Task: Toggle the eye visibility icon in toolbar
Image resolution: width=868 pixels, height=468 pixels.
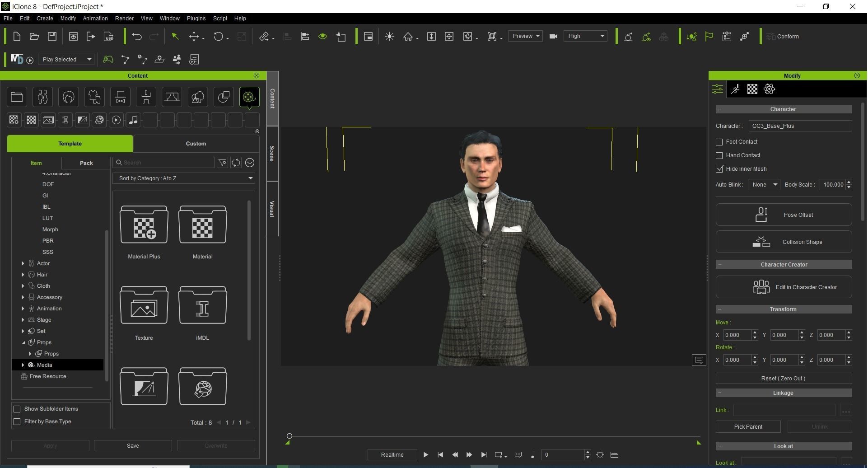Action: click(322, 37)
